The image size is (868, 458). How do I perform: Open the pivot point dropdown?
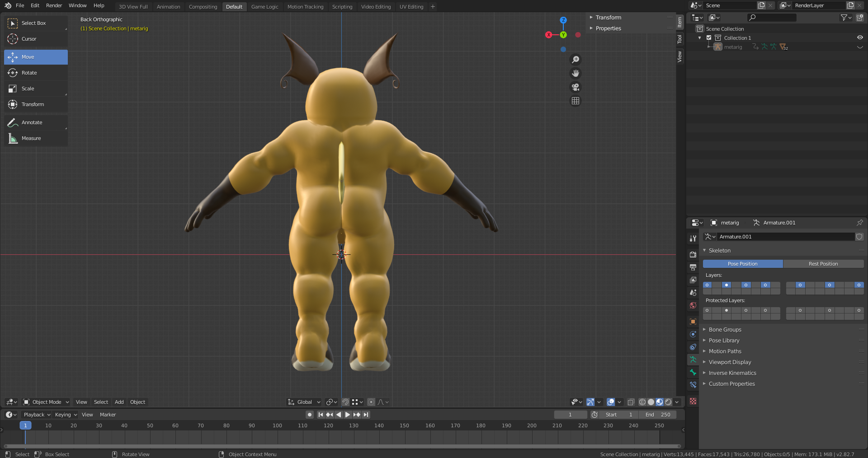tap(332, 402)
